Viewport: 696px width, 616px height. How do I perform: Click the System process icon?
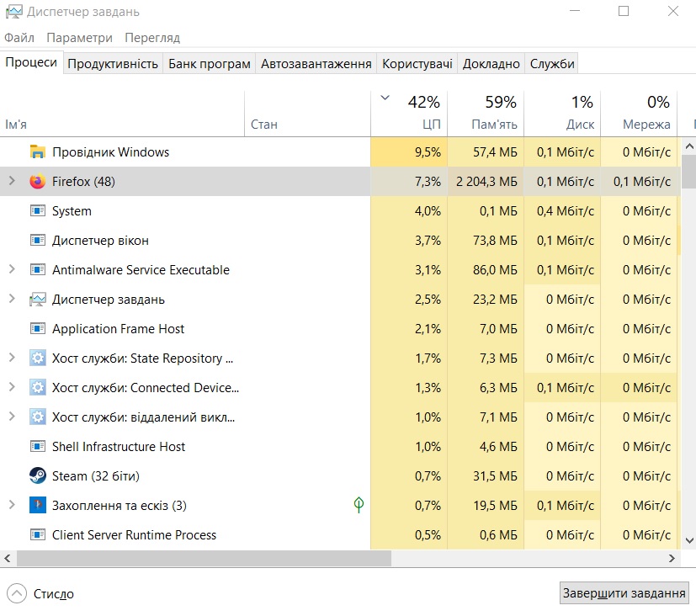[x=38, y=211]
